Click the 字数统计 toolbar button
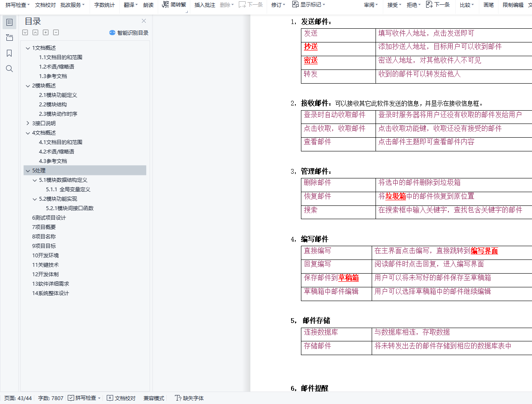Image resolution: width=532 pixels, height=404 pixels. (x=105, y=5)
